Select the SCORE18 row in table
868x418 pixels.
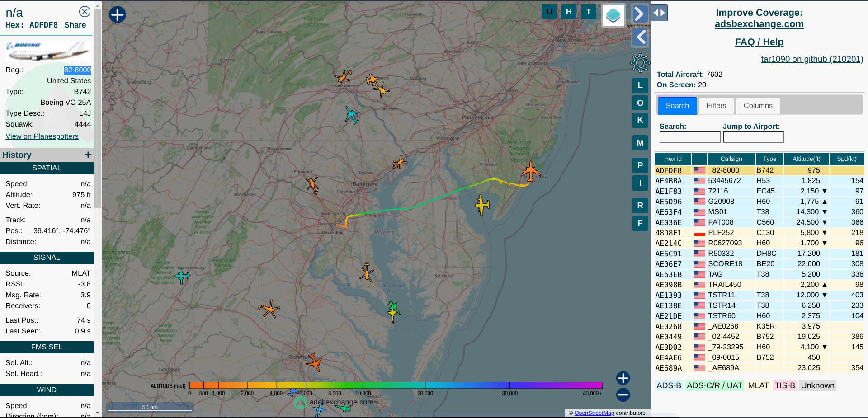coord(759,264)
